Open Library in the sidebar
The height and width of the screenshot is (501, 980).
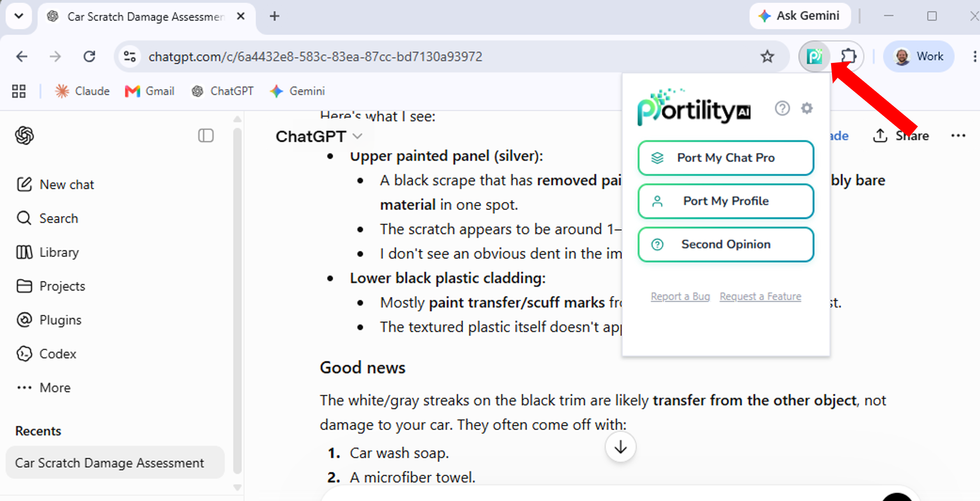47,252
